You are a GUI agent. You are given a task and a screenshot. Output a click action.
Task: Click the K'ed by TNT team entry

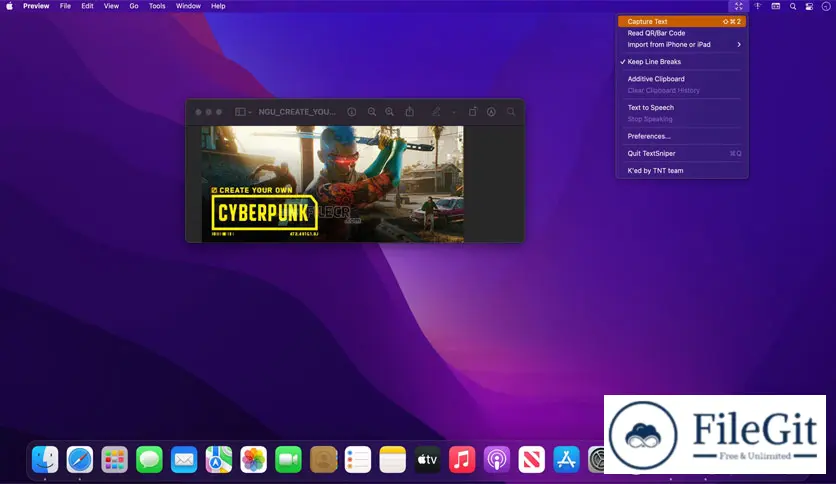(x=682, y=171)
